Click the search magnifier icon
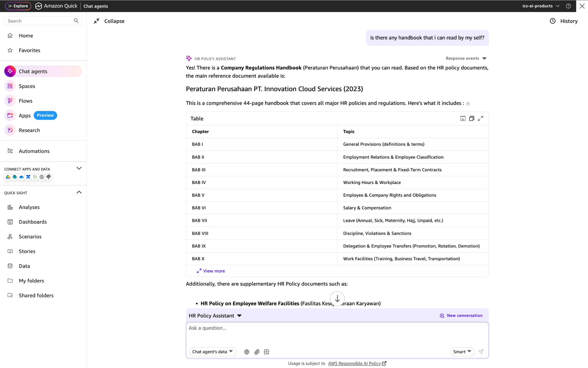The image size is (588, 368). 76,21
